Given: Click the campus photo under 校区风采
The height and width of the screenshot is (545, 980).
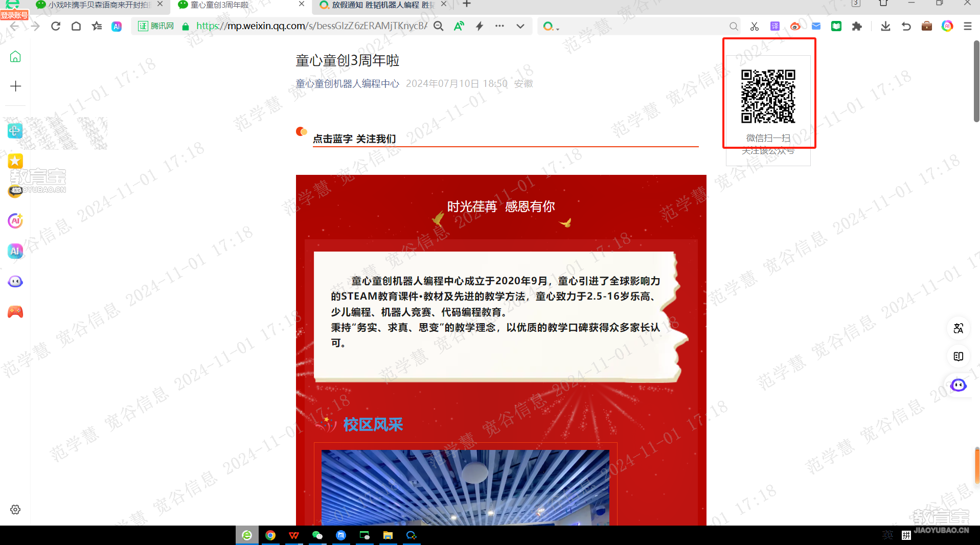Looking at the screenshot, I should [465, 487].
